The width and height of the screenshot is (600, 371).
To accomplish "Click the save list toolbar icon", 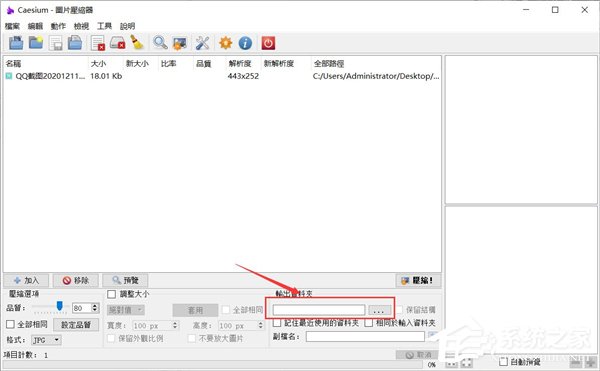I will pyautogui.click(x=55, y=43).
